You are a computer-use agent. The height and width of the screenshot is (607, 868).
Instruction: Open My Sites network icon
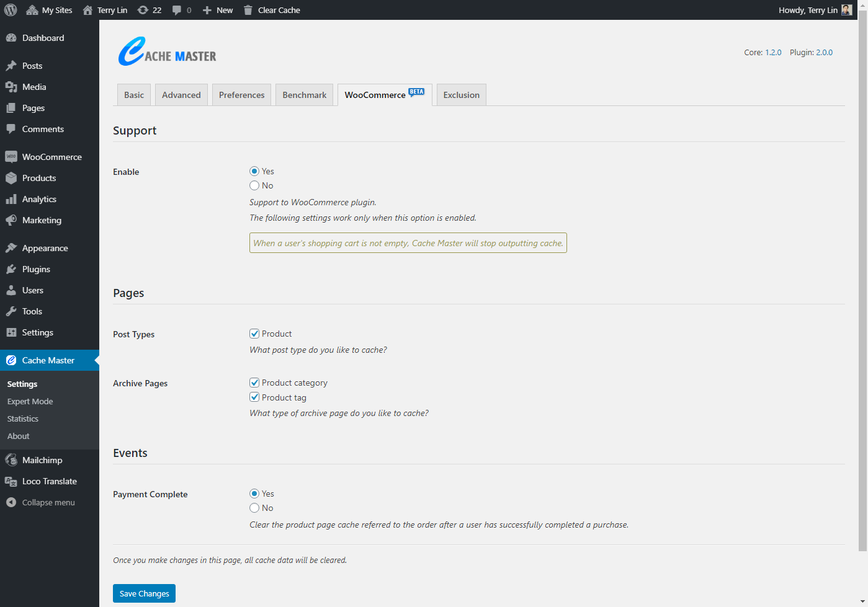point(32,10)
